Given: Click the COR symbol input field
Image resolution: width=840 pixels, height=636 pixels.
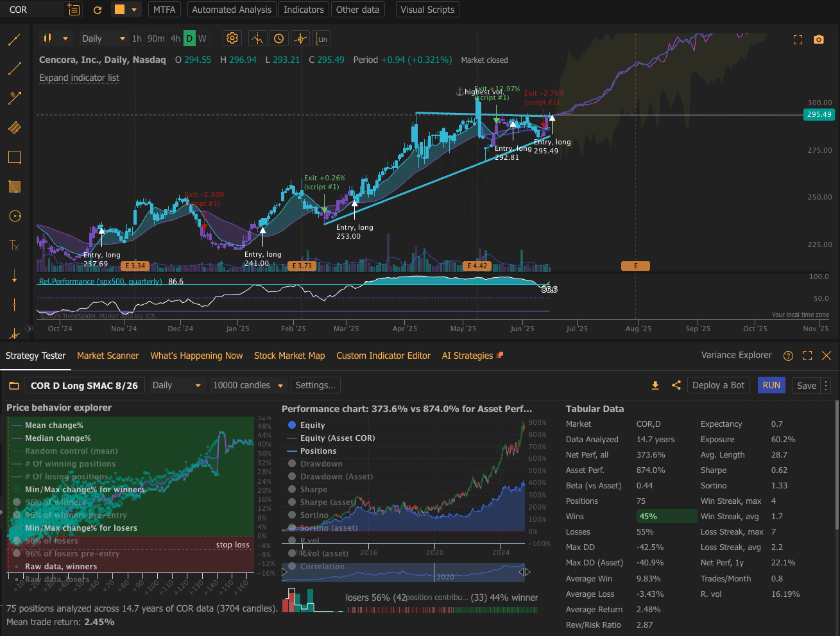Looking at the screenshot, I should (x=35, y=10).
